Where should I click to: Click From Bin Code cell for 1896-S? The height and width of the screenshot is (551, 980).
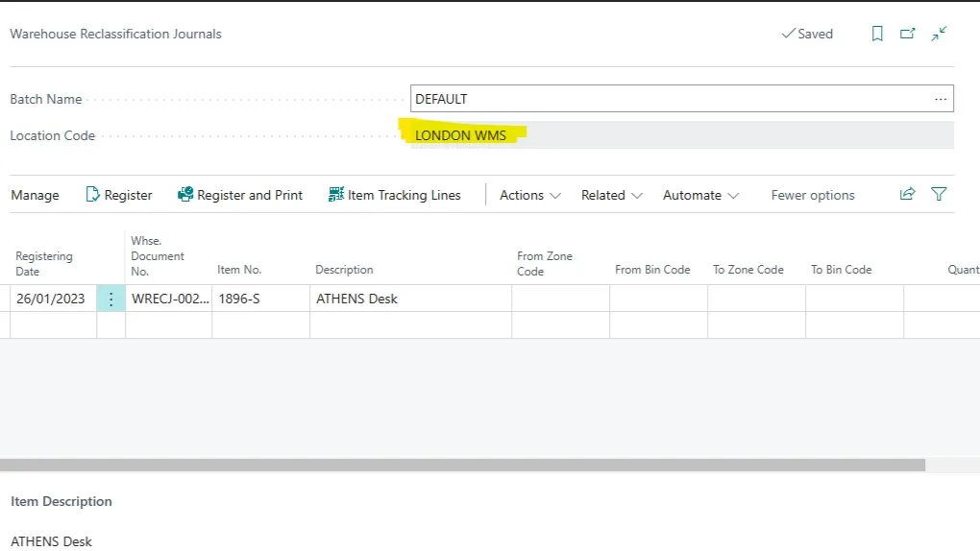click(x=659, y=299)
